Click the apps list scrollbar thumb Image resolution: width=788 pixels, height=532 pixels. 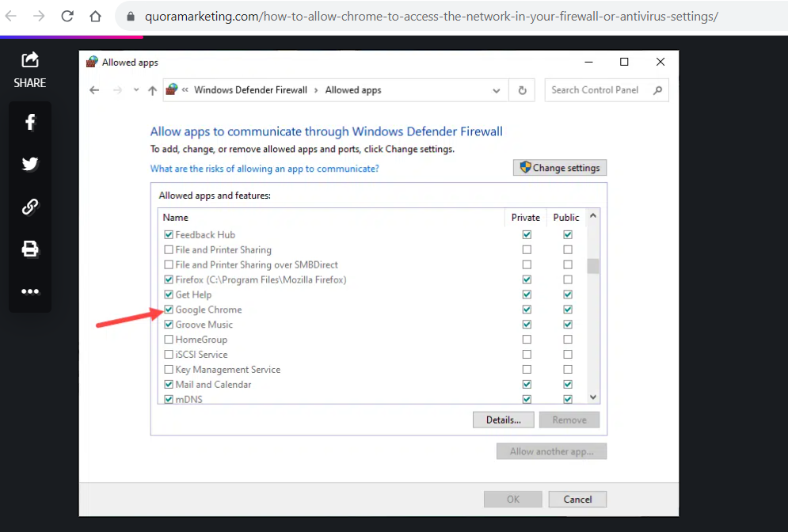[x=593, y=266]
